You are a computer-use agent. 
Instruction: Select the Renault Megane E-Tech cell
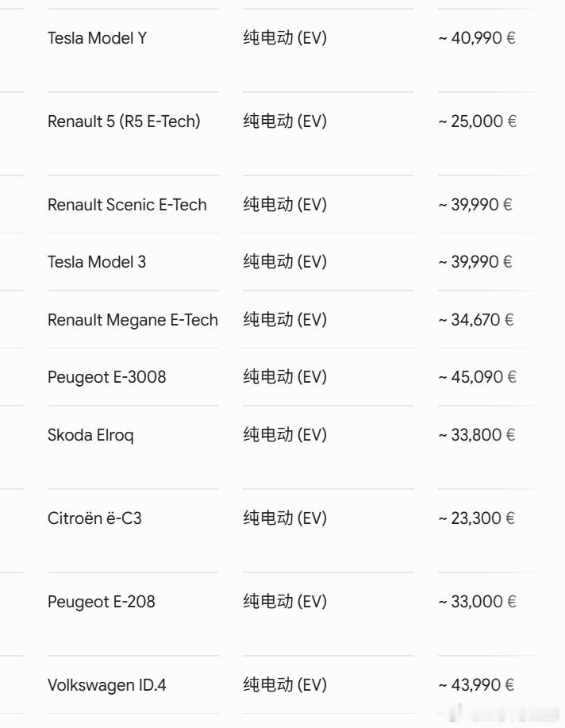tap(133, 320)
